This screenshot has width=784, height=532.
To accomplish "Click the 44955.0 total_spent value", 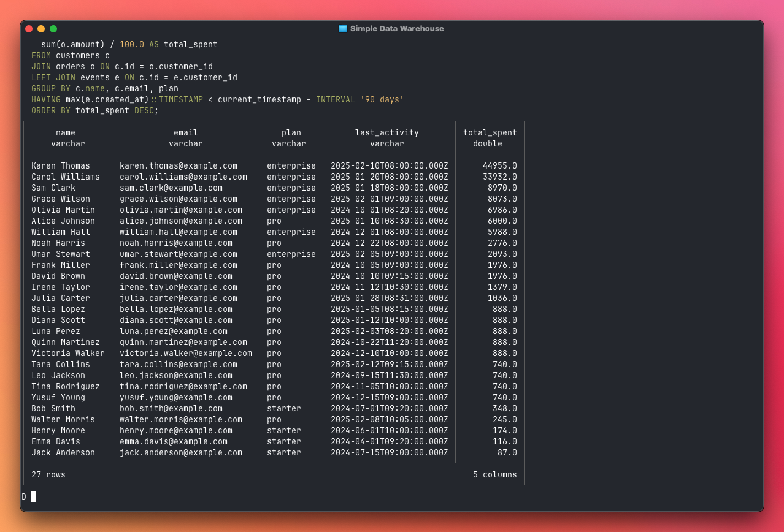I will pyautogui.click(x=501, y=165).
